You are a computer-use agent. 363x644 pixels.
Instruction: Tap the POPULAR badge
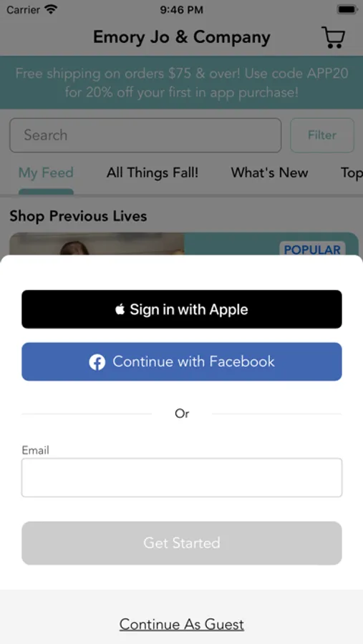[312, 249]
